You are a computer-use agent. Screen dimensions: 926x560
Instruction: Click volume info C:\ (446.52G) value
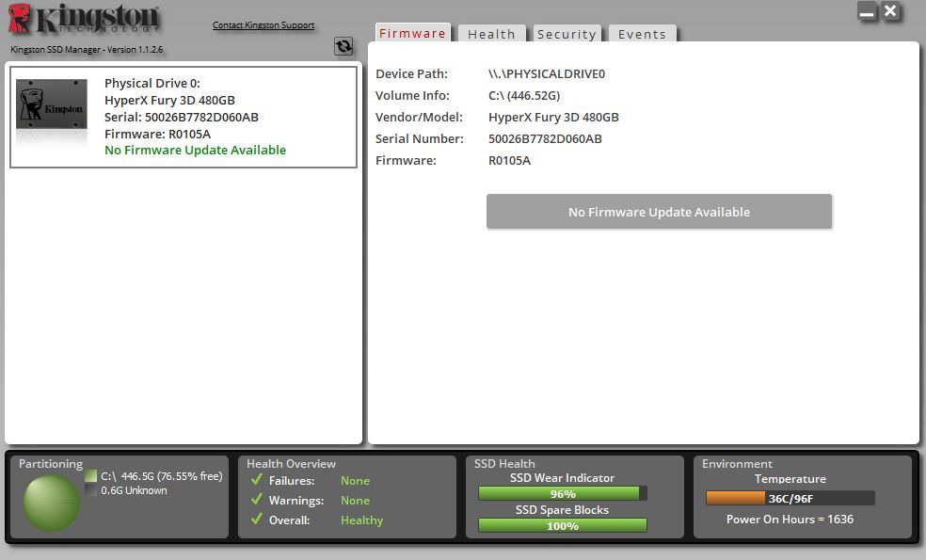click(524, 96)
